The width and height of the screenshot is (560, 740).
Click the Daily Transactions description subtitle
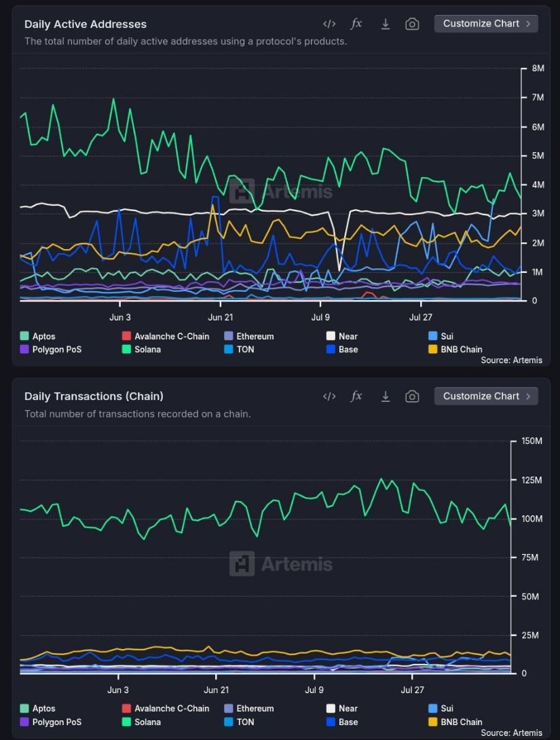[x=137, y=414]
